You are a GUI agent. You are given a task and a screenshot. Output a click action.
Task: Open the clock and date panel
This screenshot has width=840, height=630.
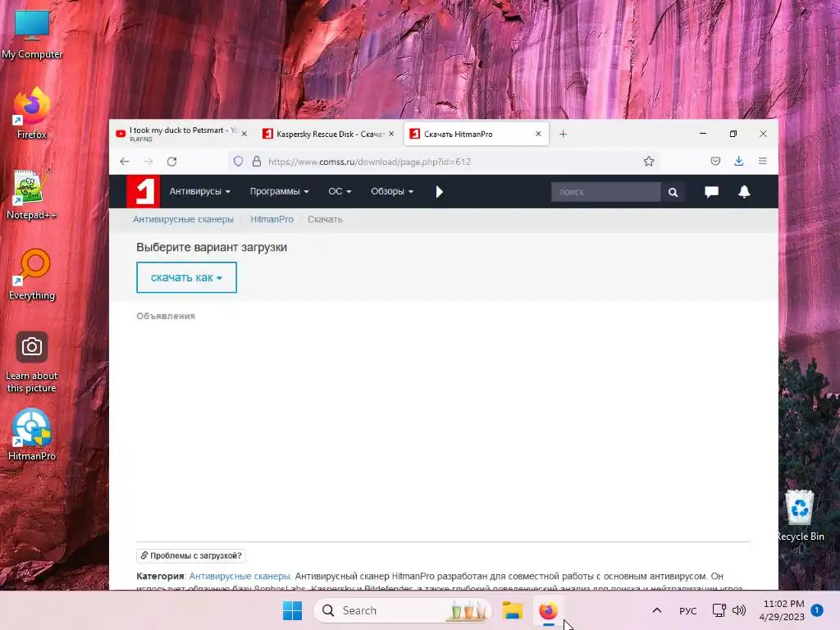(x=782, y=610)
